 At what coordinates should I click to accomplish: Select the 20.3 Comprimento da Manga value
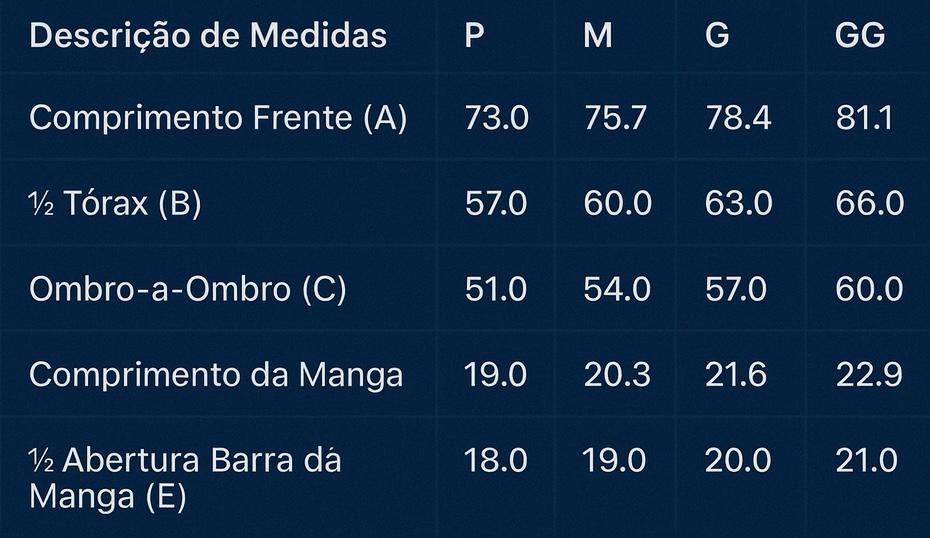617,374
